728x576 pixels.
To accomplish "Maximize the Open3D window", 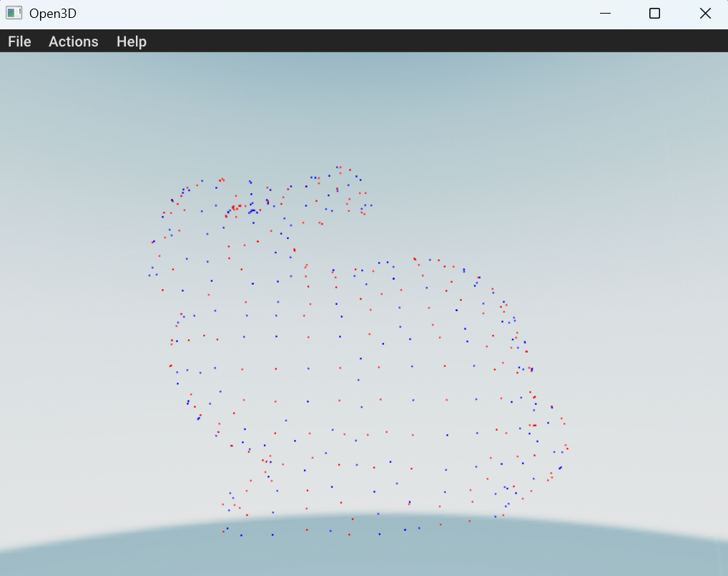I will [x=654, y=14].
